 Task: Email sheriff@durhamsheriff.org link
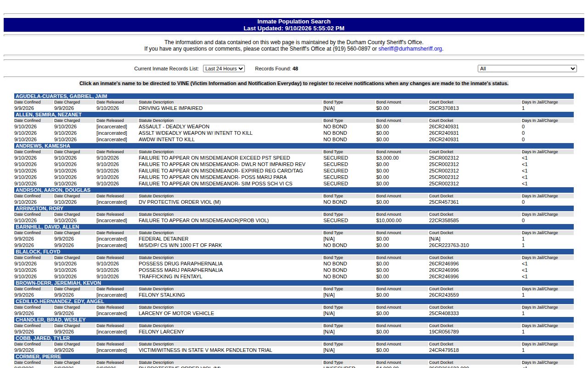coord(410,49)
